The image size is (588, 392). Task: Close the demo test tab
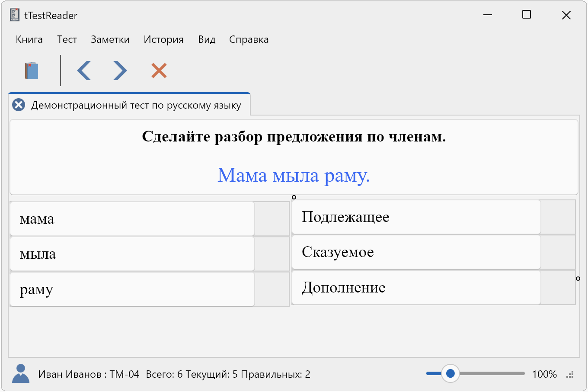(x=19, y=105)
